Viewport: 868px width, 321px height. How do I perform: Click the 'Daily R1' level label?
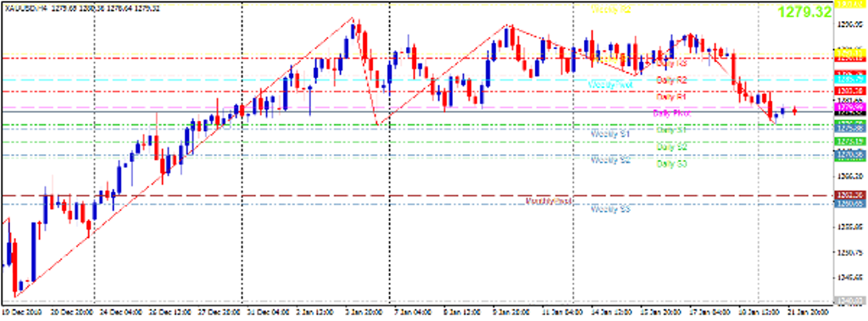(671, 97)
